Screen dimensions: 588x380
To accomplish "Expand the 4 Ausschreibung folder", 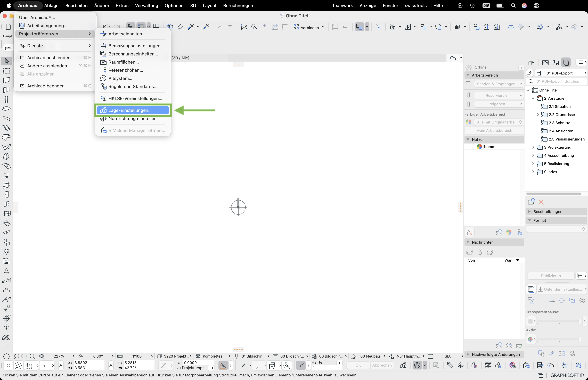I will click(x=533, y=155).
